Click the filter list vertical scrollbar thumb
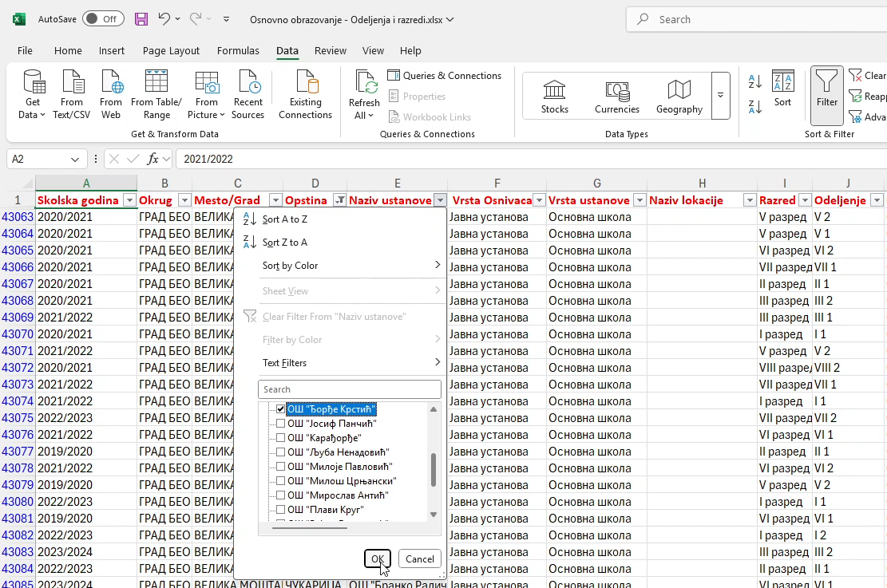Viewport: 887px width, 588px height. (434, 469)
